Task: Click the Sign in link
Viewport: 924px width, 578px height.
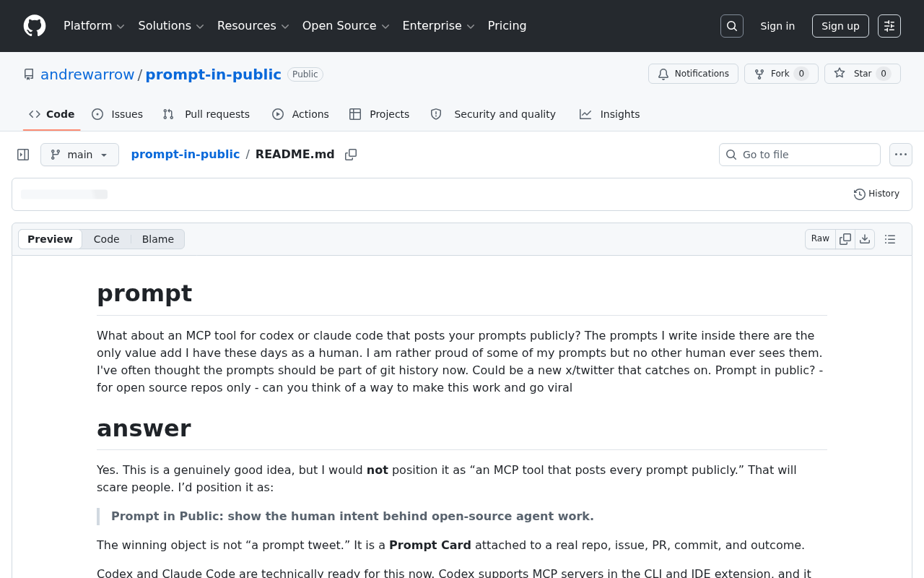Action: point(777,26)
